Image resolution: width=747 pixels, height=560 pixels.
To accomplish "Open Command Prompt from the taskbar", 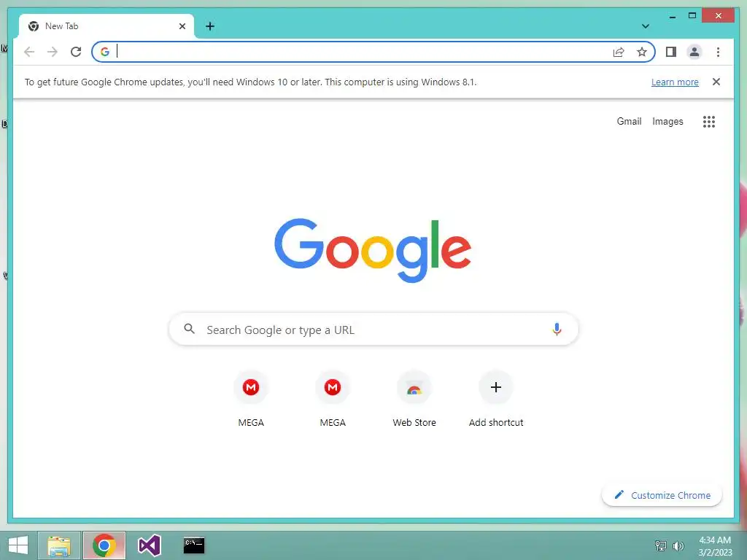I will [194, 545].
